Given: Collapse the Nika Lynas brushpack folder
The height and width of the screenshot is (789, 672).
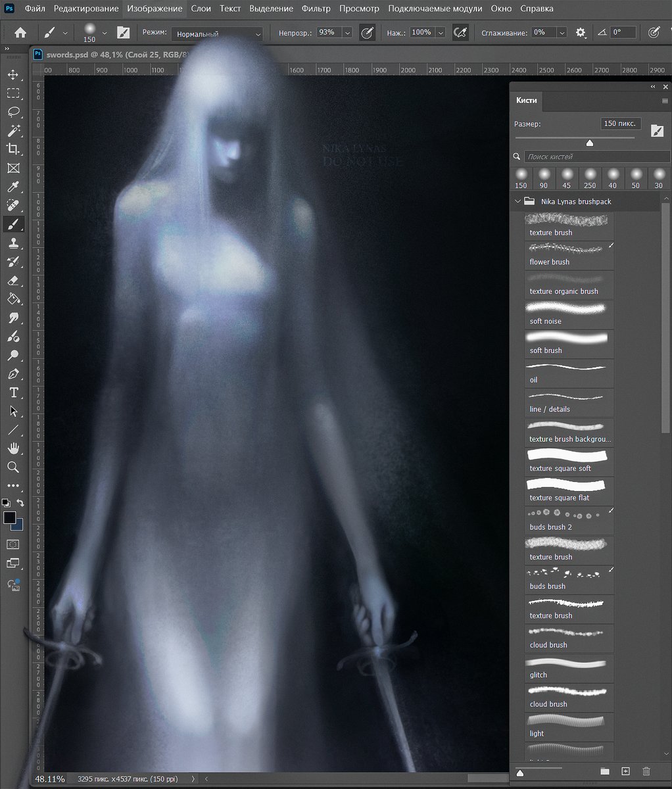Looking at the screenshot, I should [518, 202].
